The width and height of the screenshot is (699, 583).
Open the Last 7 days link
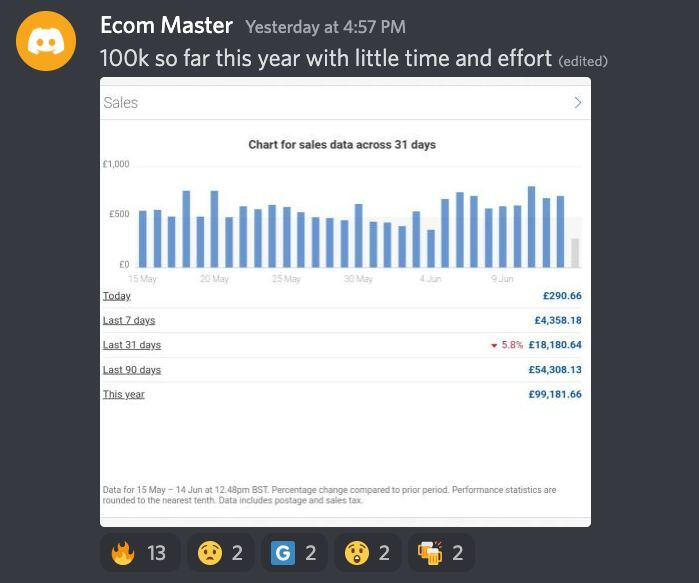point(129,321)
